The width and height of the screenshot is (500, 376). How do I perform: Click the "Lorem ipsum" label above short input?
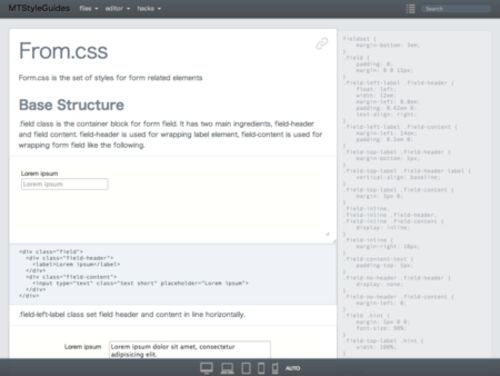(39, 173)
